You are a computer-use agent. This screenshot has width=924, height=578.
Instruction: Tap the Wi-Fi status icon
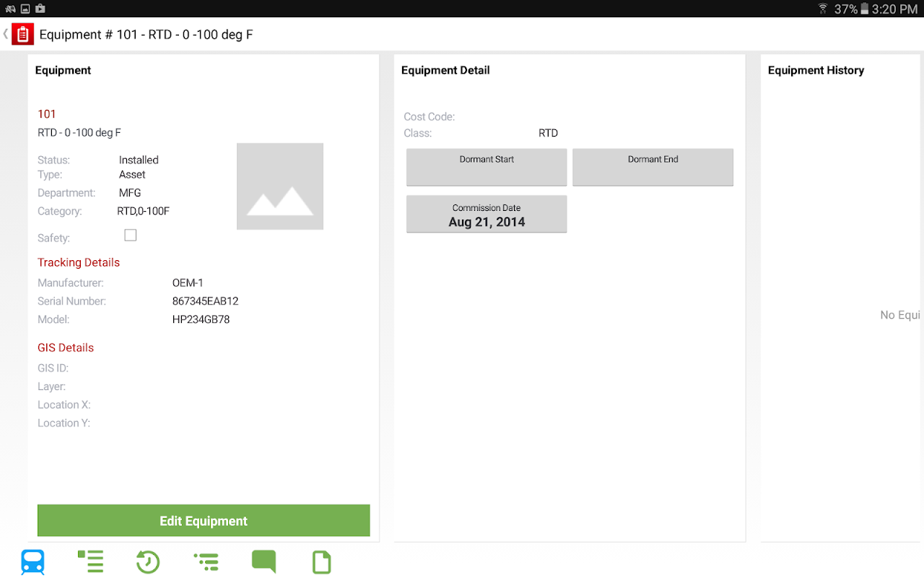(823, 9)
